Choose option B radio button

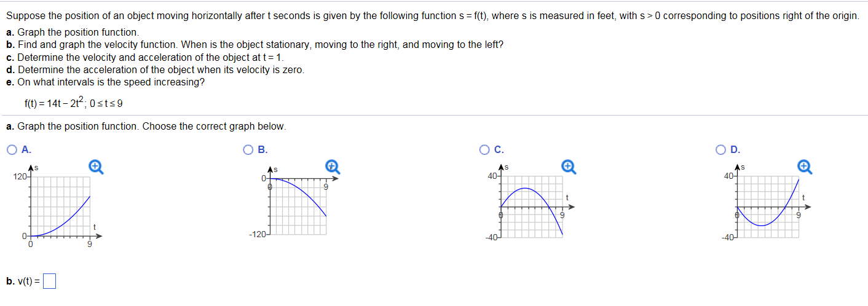[x=248, y=149]
